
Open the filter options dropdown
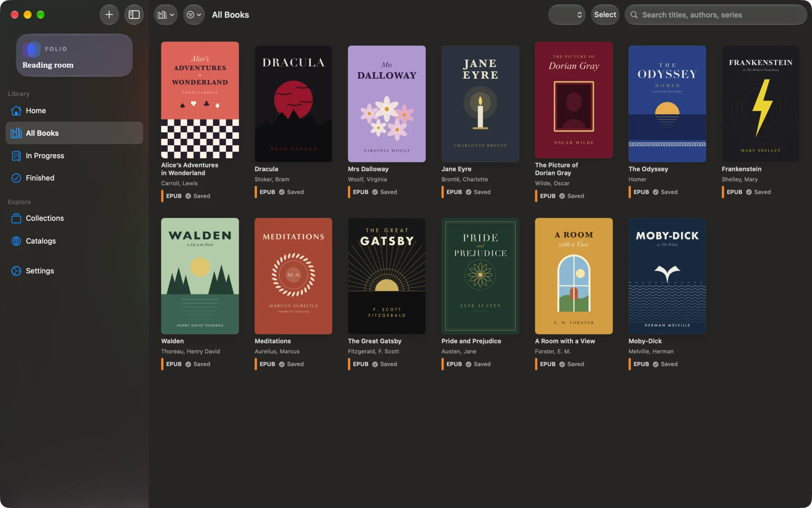(x=194, y=15)
